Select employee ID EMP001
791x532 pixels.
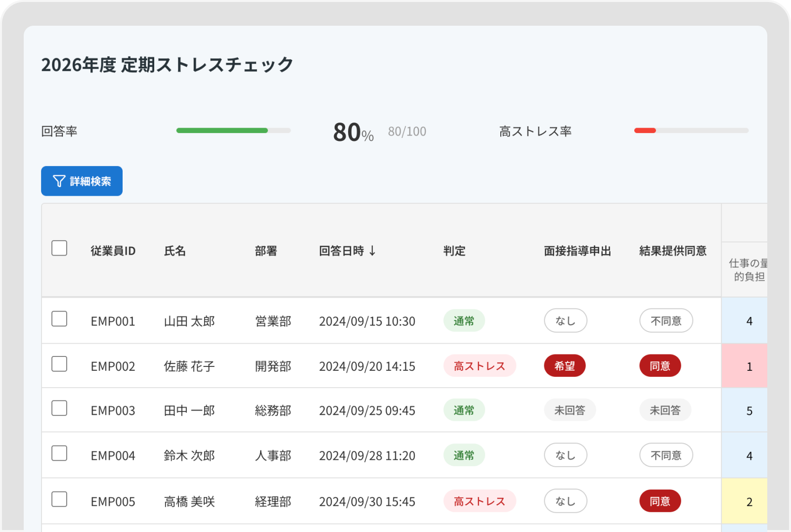[x=113, y=321]
